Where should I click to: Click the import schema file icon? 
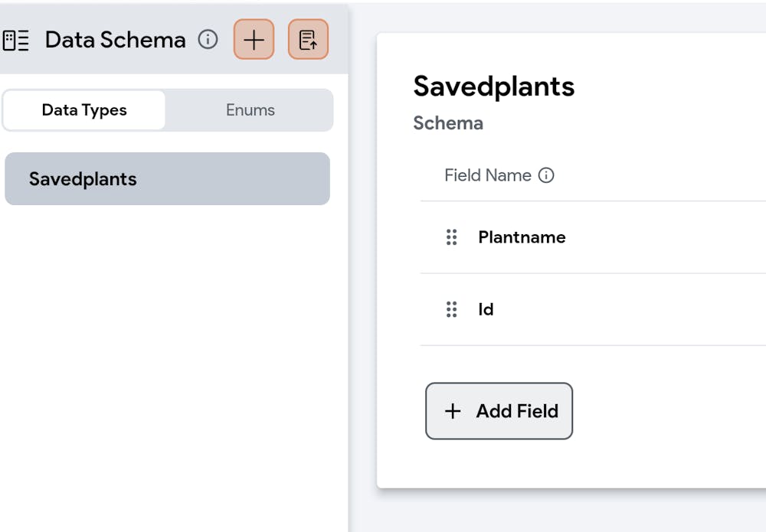point(308,40)
